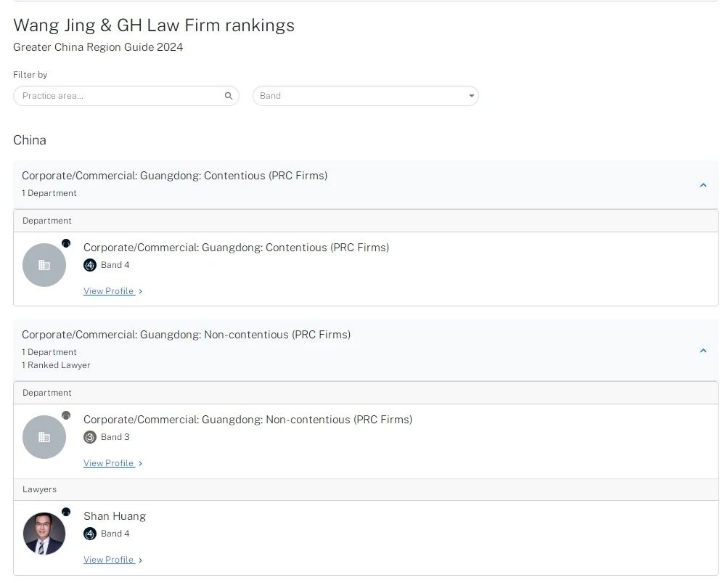Click the Band 3 badge icon

pos(89,437)
